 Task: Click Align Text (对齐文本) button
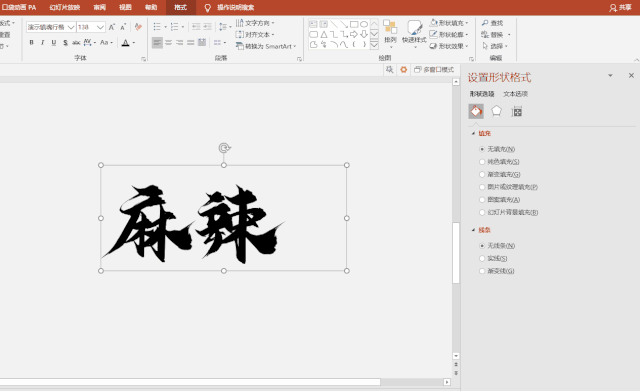pos(255,34)
